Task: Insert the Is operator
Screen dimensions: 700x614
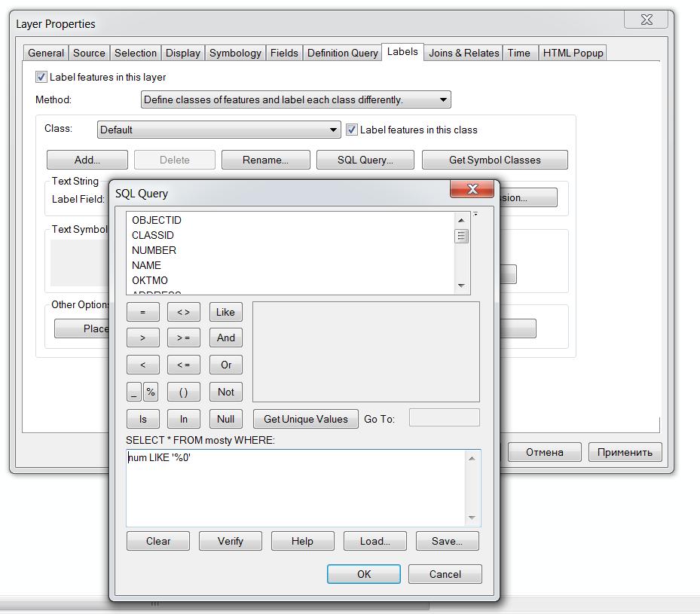Action: [x=143, y=419]
